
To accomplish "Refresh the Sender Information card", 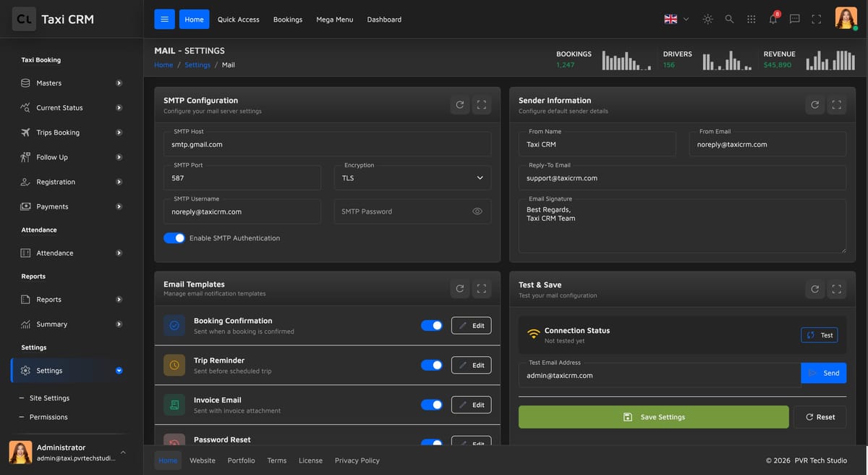I will (814, 105).
